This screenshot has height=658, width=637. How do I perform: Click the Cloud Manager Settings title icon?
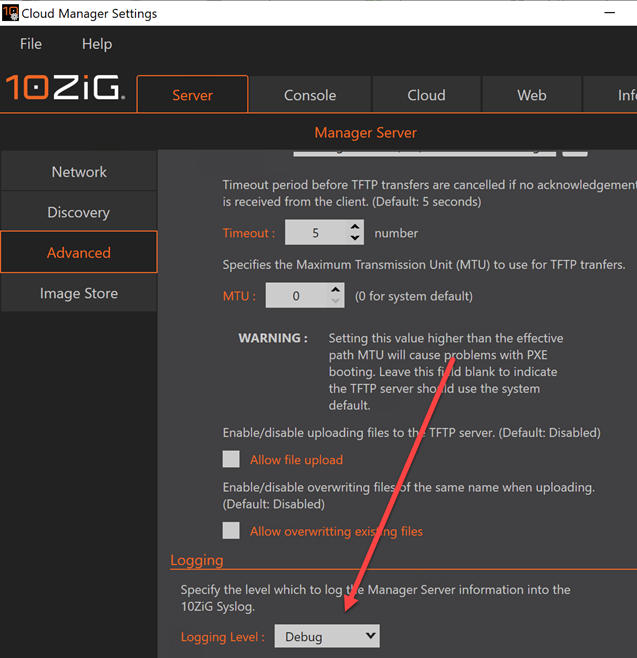[10, 13]
